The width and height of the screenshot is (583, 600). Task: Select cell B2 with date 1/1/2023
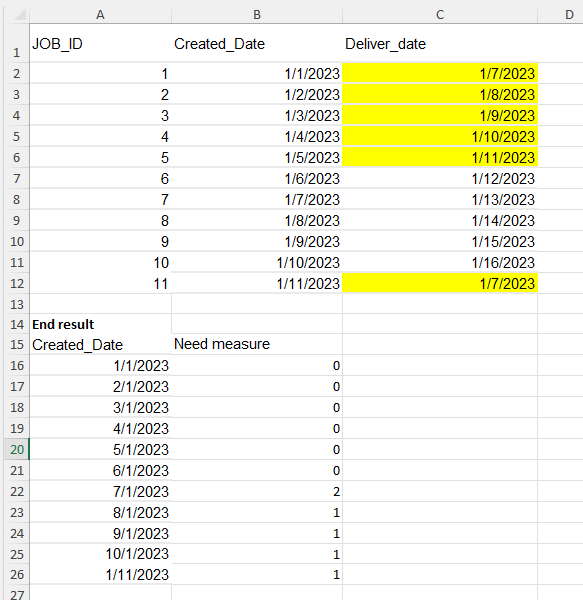(257, 73)
